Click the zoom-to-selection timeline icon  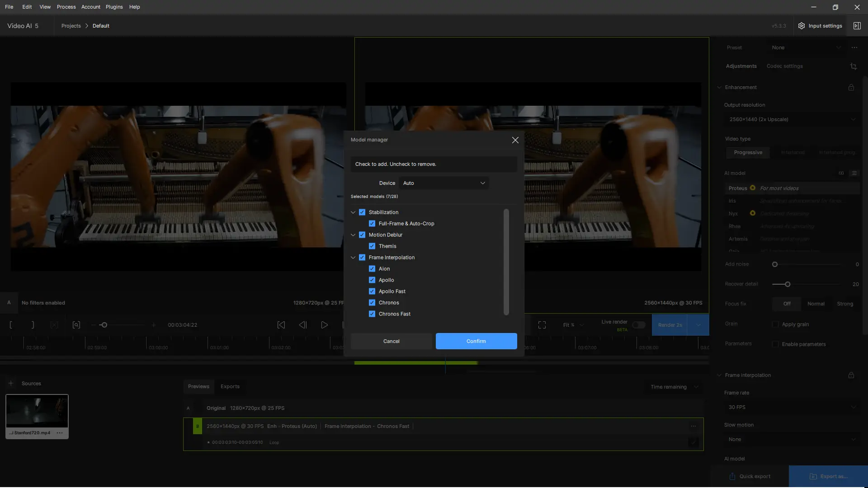(76, 325)
